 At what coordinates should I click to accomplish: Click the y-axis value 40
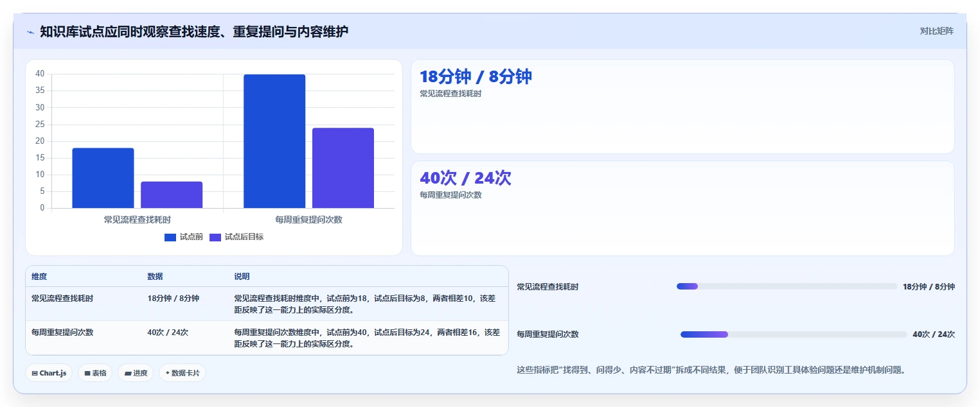(40, 74)
